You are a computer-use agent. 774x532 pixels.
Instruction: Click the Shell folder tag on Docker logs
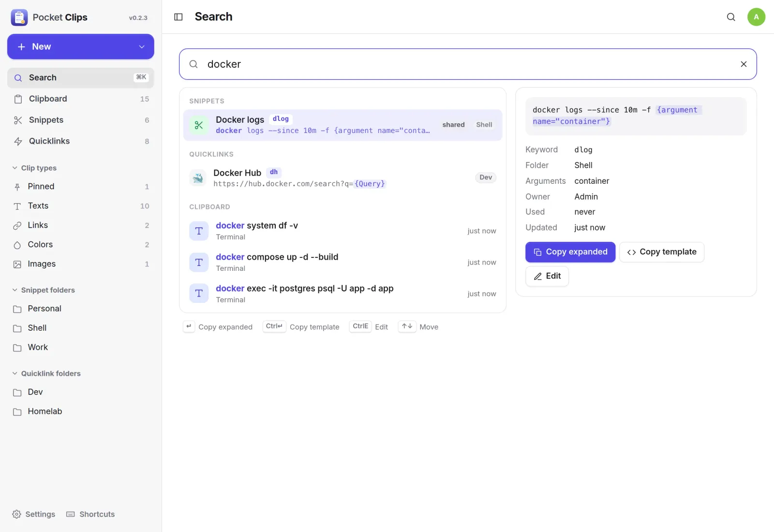(484, 125)
